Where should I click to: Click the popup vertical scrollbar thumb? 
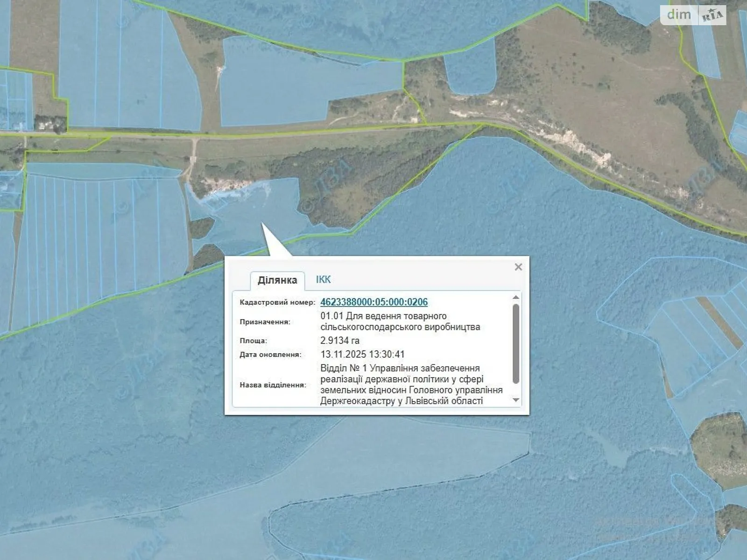click(x=516, y=343)
